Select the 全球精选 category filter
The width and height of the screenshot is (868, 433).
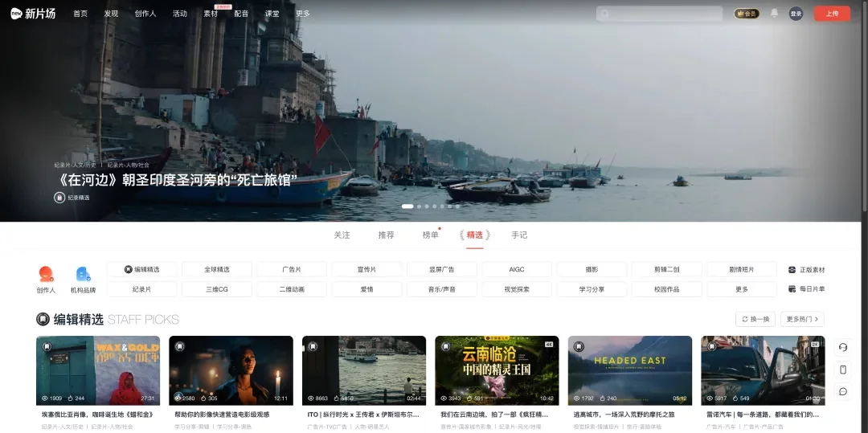(x=217, y=269)
